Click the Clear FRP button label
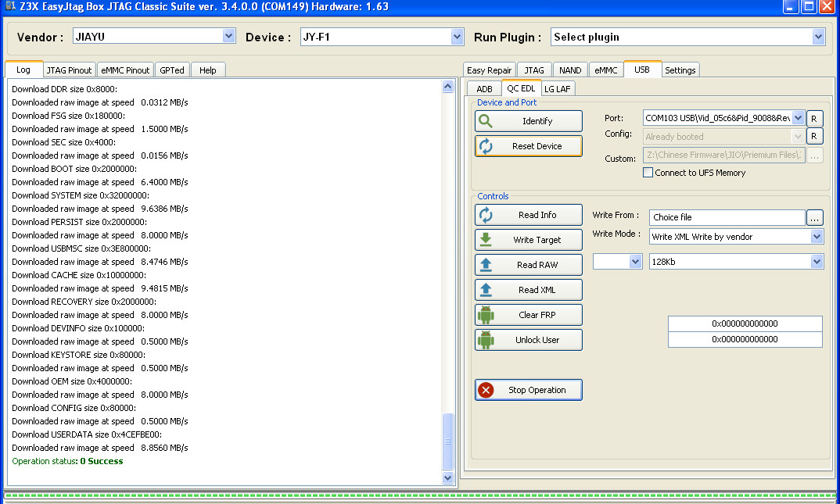 coord(537,315)
